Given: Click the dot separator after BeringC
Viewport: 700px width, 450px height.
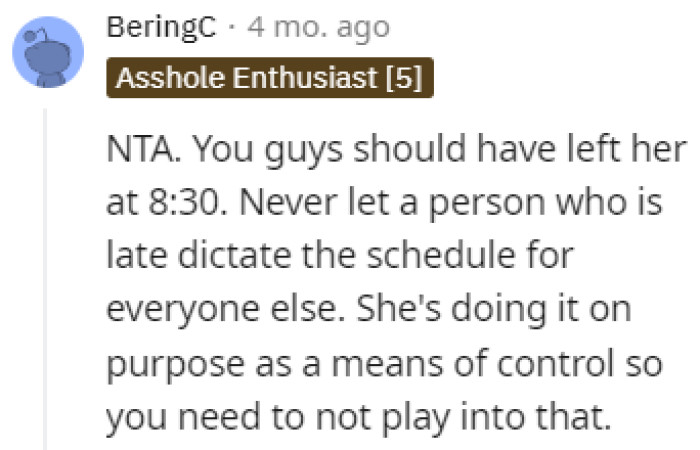Looking at the screenshot, I should [231, 29].
